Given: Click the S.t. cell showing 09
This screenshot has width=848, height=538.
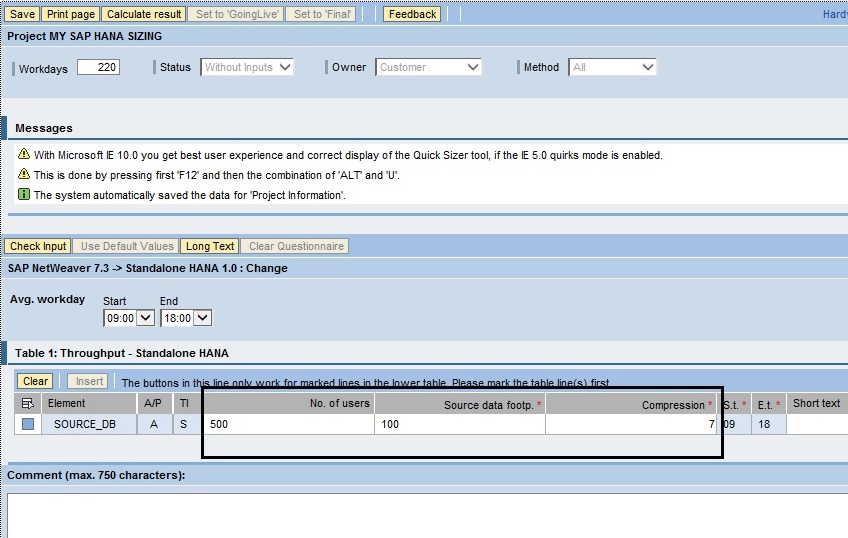Looking at the screenshot, I should click(x=735, y=424).
